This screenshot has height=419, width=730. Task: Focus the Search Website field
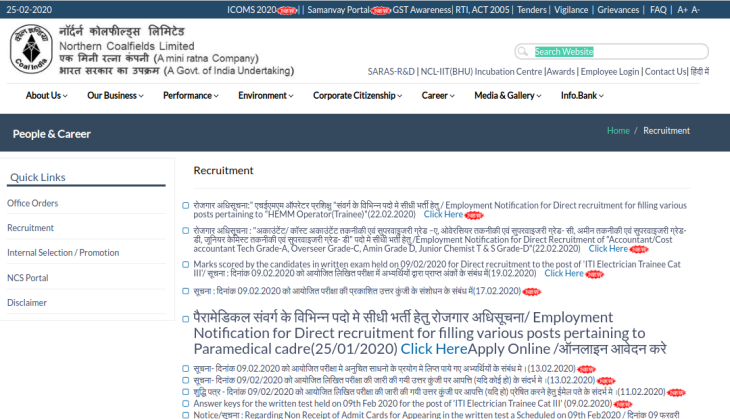pos(611,51)
